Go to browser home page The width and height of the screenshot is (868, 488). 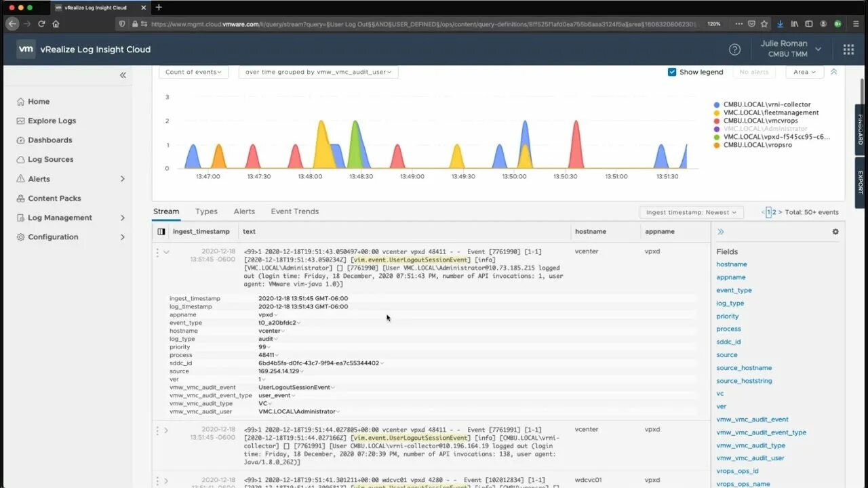56,24
